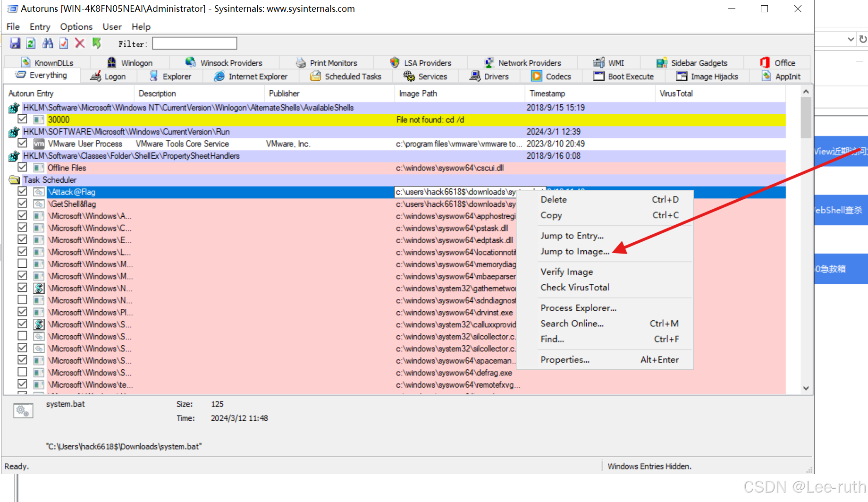Screen dimensions: 868x502
Task: Open the Boot Execute tab
Action: pos(624,77)
